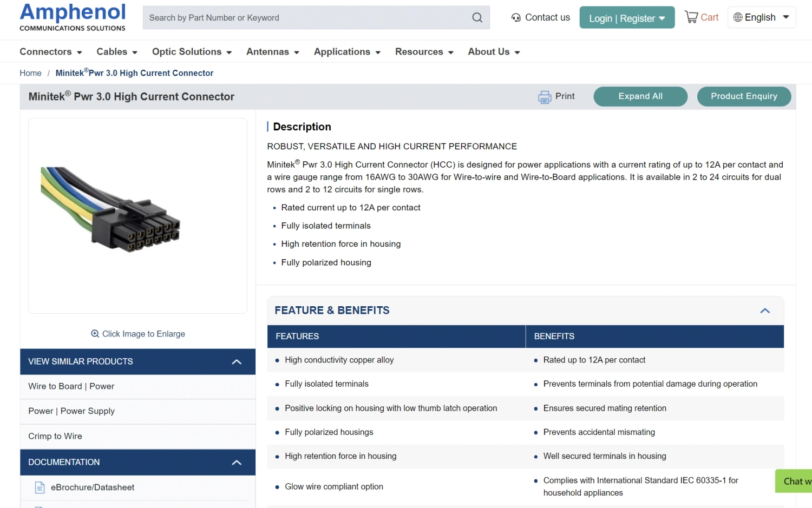Open the Connectors menu

(50, 52)
